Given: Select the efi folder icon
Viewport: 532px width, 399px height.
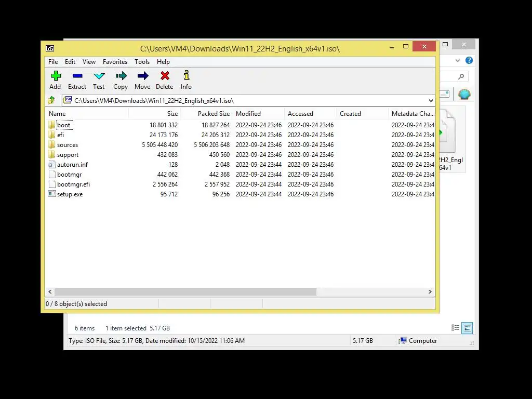Looking at the screenshot, I should (51, 135).
